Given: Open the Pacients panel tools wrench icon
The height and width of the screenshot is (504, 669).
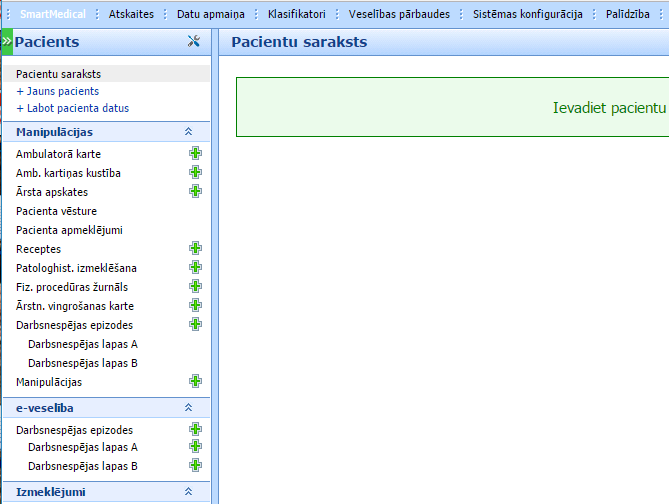Looking at the screenshot, I should (194, 42).
